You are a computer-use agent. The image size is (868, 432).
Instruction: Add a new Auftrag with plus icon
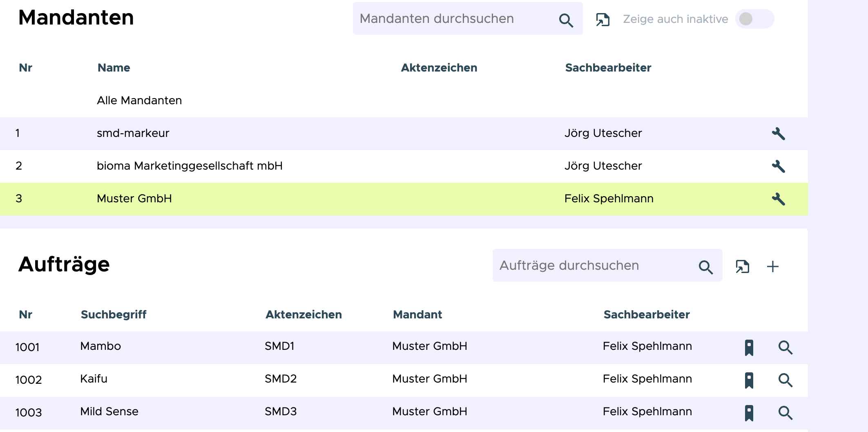pyautogui.click(x=772, y=266)
